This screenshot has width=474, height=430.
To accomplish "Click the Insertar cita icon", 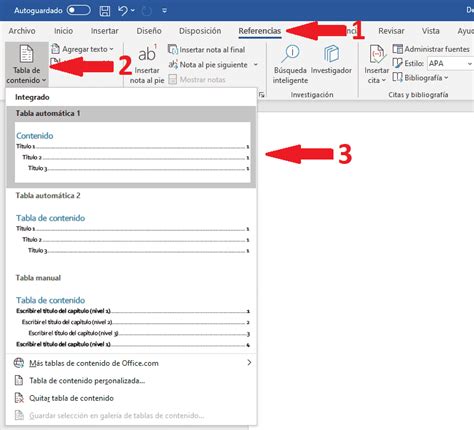I will tap(377, 54).
